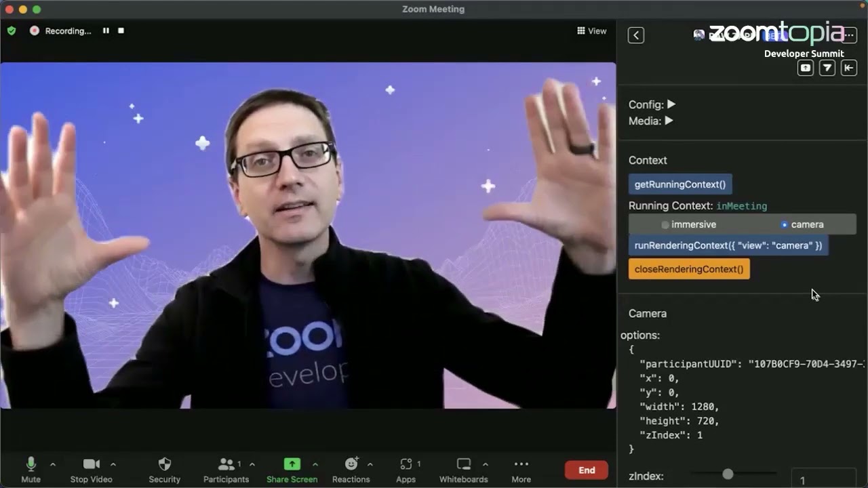This screenshot has height=488, width=868.
Task: Go back with the app panel chevron
Action: 636,35
